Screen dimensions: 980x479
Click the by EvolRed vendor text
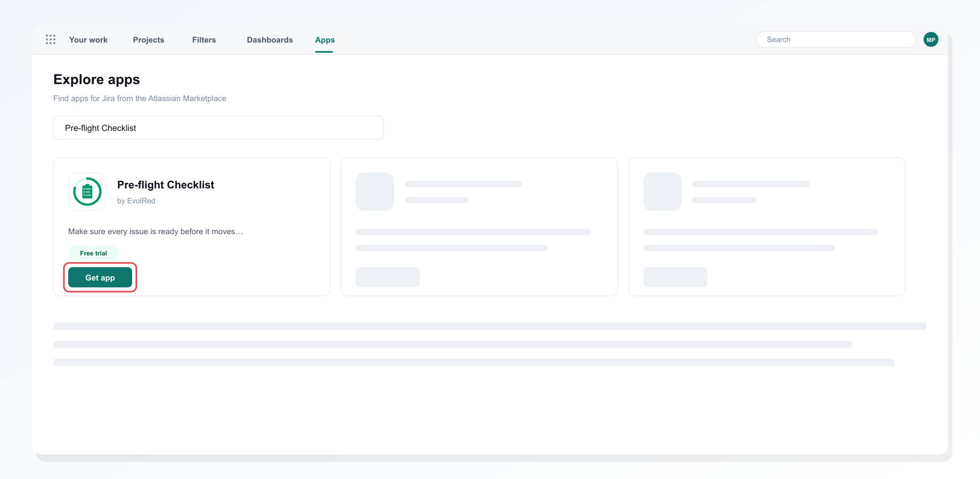click(x=136, y=201)
